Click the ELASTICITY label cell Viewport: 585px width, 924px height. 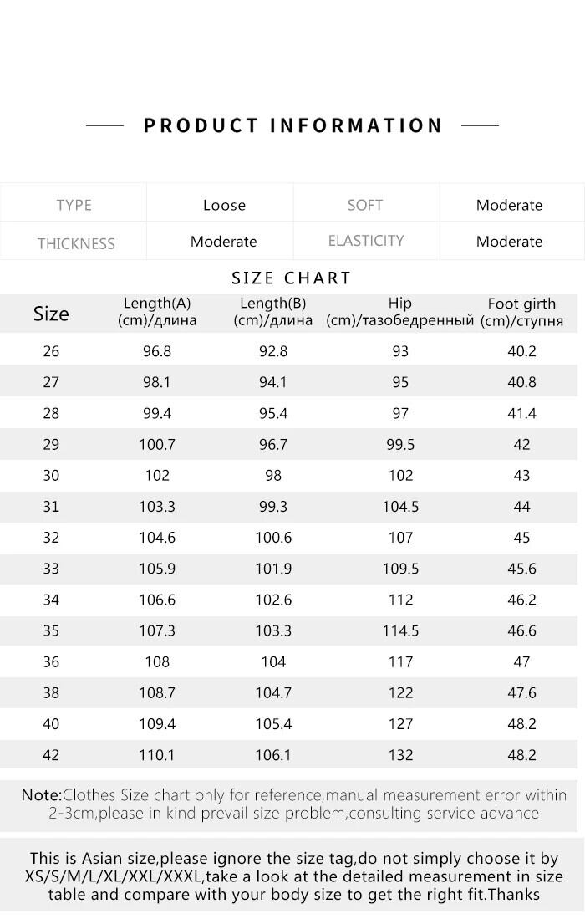365,241
